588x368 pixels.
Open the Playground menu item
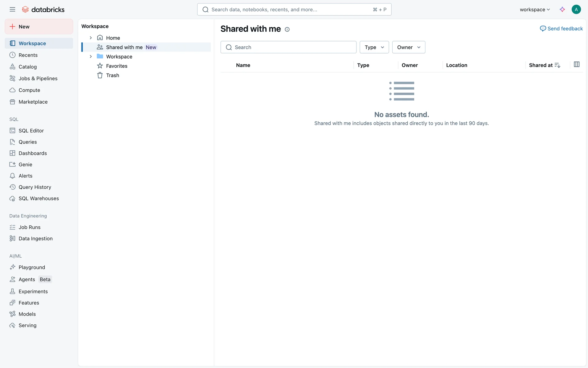(x=32, y=267)
